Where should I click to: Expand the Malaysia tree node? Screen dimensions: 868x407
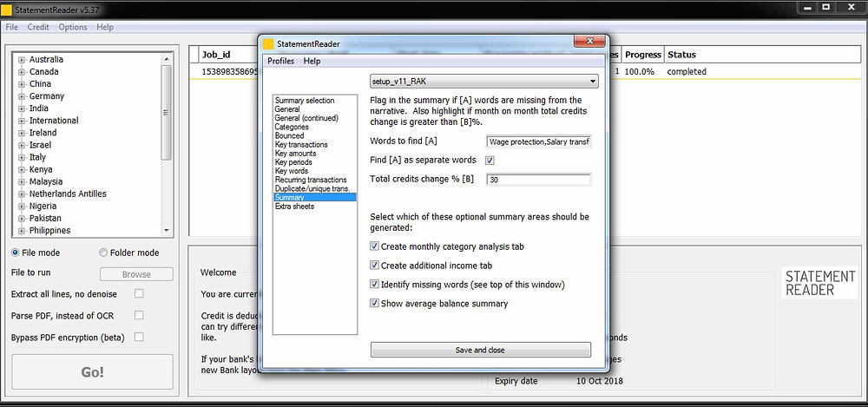coord(22,181)
